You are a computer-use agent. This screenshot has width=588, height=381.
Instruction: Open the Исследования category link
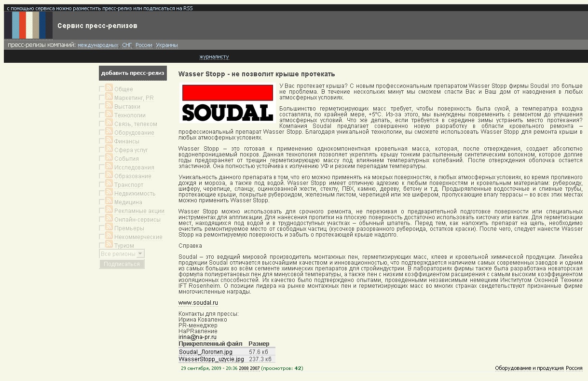click(134, 168)
